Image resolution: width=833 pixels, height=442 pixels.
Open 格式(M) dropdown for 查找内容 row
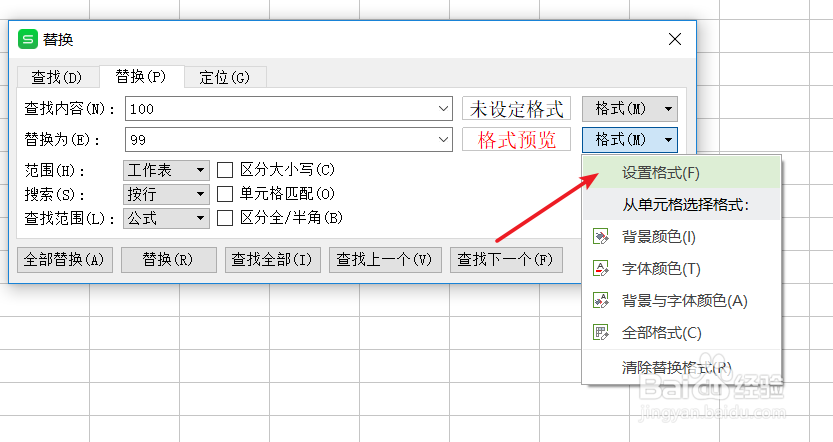tap(630, 109)
